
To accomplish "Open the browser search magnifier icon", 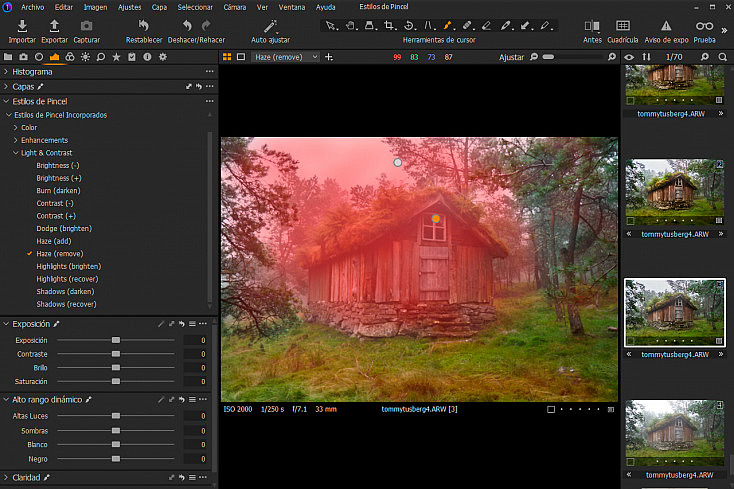I will coord(722,57).
